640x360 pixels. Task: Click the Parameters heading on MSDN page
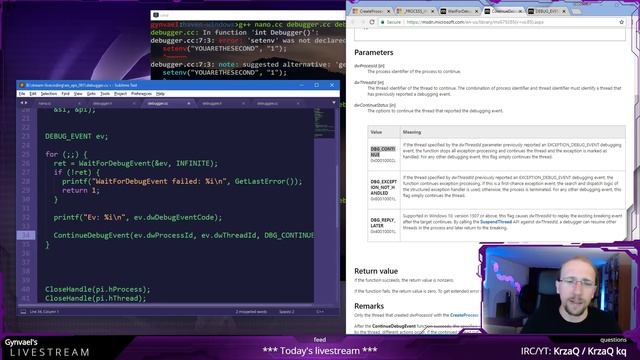(x=373, y=53)
